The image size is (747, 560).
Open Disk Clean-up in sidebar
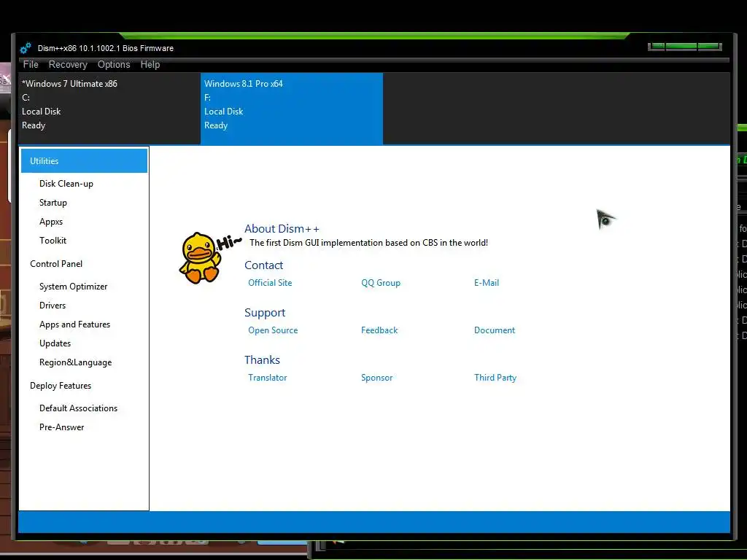[x=66, y=183]
